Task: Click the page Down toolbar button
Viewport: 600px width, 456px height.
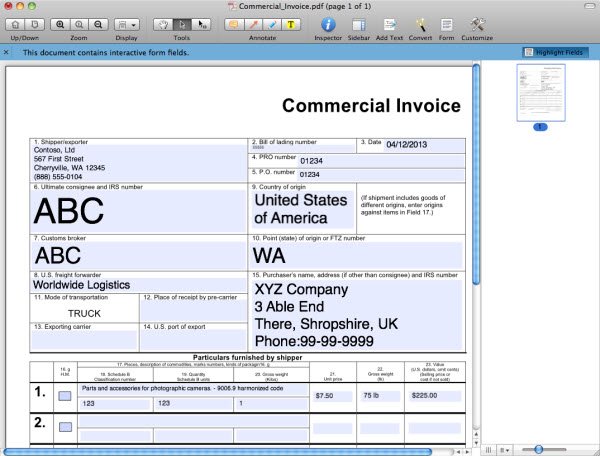Action: (x=35, y=24)
